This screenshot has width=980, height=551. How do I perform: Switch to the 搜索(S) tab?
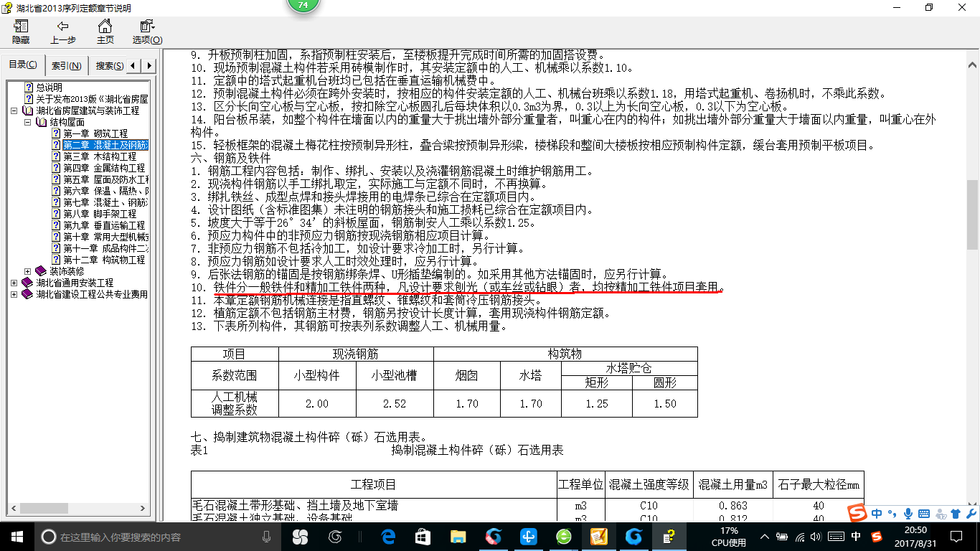(x=109, y=65)
